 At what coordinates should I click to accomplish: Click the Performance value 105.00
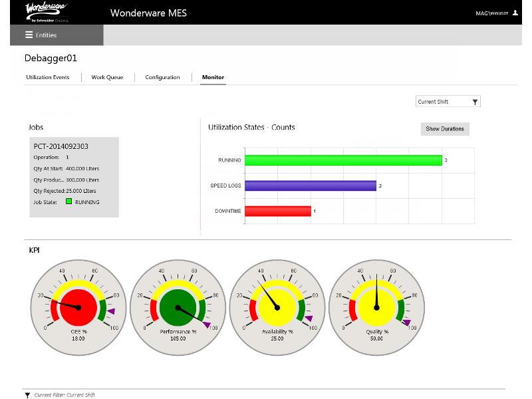pyautogui.click(x=178, y=338)
